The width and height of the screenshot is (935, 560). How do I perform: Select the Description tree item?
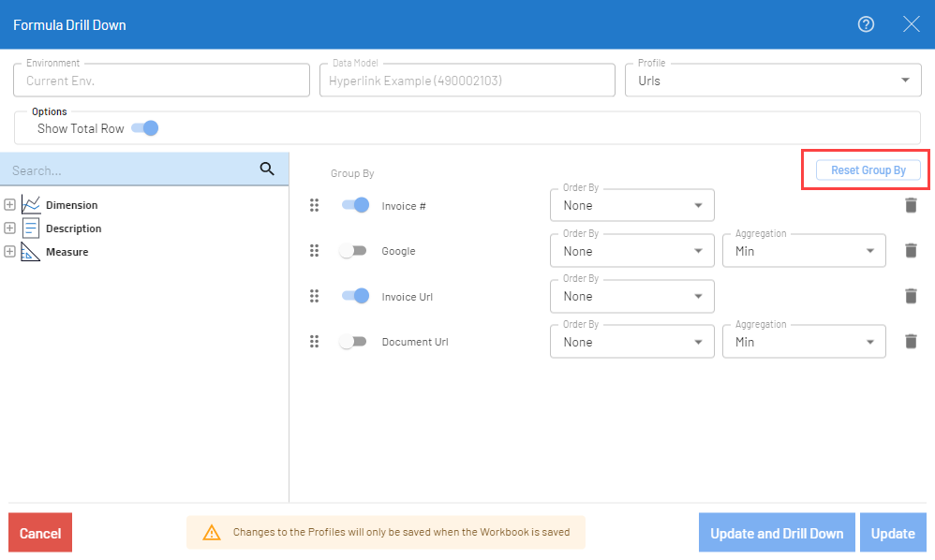tap(73, 228)
